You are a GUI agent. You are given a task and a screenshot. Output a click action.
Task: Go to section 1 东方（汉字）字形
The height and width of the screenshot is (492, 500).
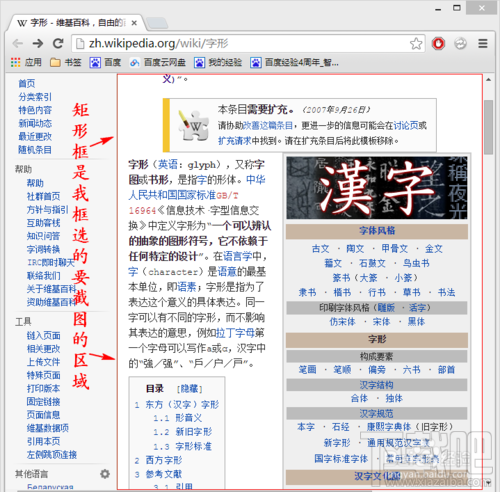point(182,405)
